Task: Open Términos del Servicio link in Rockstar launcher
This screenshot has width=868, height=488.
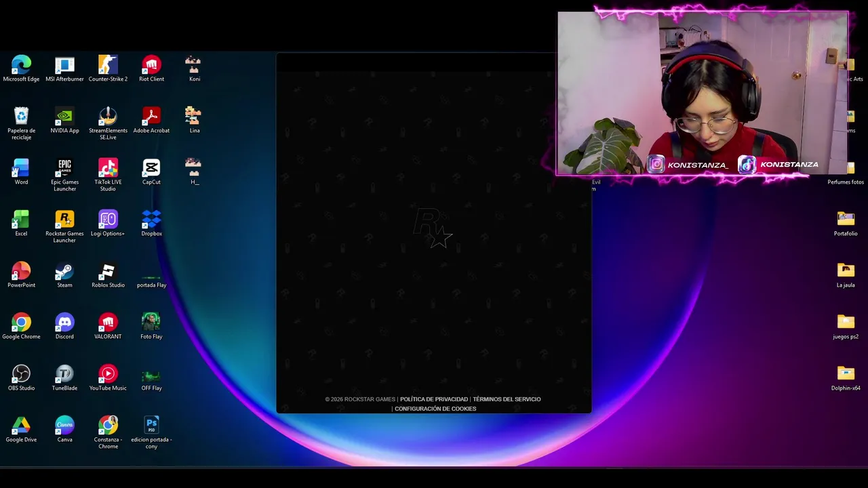Action: coord(507,399)
